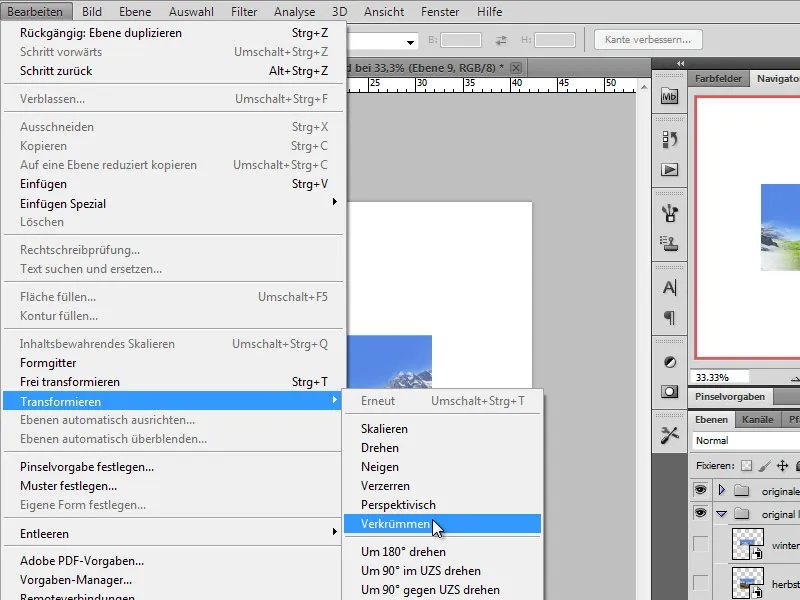The image size is (800, 600).
Task: Open Vorgaben-Manager...
Action: [174, 580]
